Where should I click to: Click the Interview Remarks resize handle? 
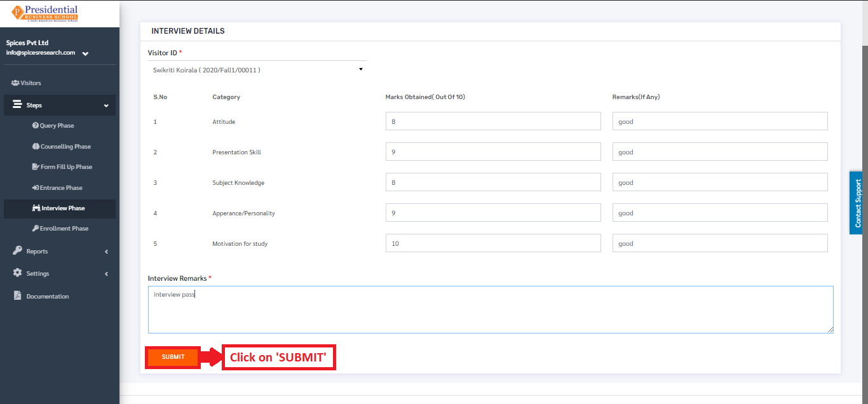(830, 330)
